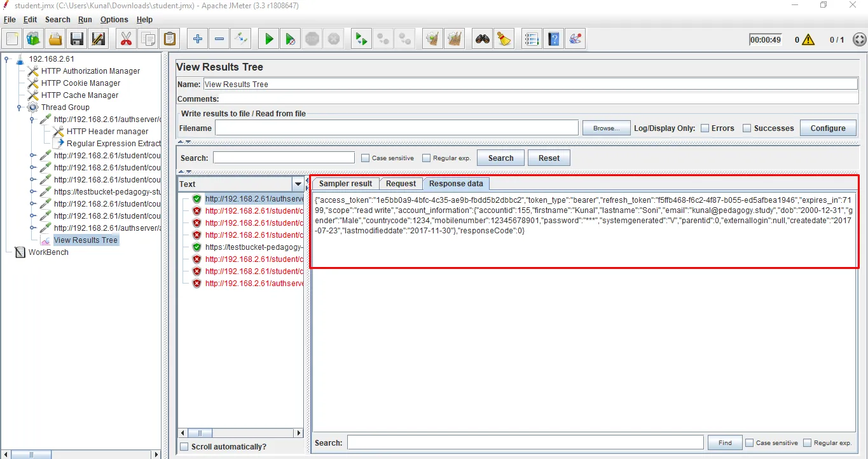The width and height of the screenshot is (868, 459).
Task: Click the grey Shutdown X icon
Action: (x=334, y=39)
